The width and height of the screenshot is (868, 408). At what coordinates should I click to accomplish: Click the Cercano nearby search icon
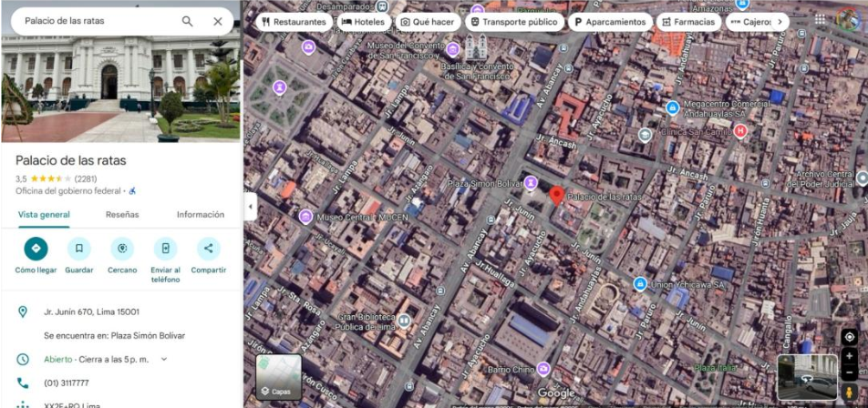[x=122, y=248]
